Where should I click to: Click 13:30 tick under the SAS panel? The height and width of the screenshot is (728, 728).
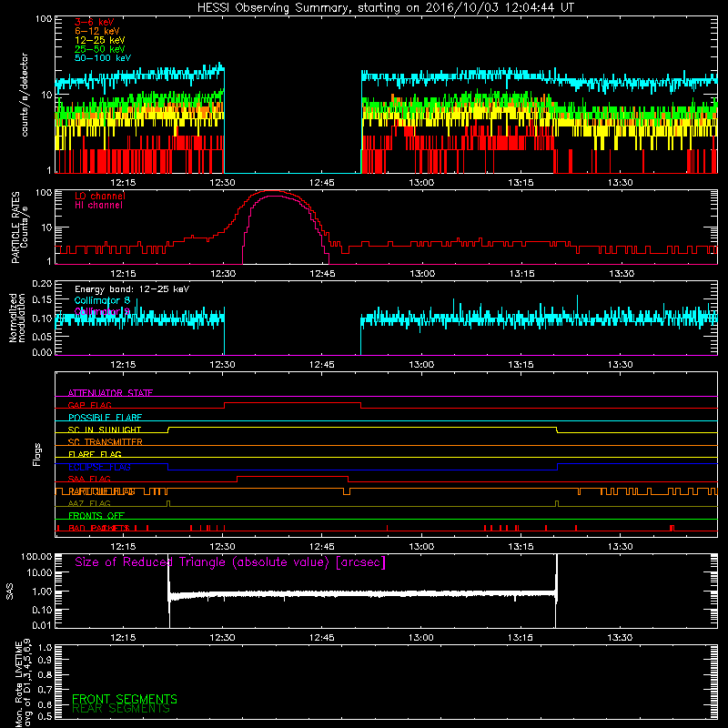620,638
